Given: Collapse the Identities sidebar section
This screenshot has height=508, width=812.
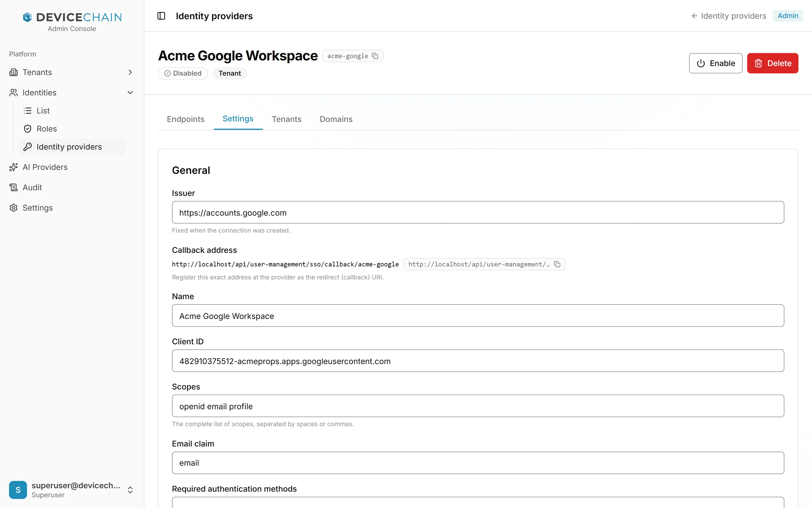Looking at the screenshot, I should click(130, 93).
